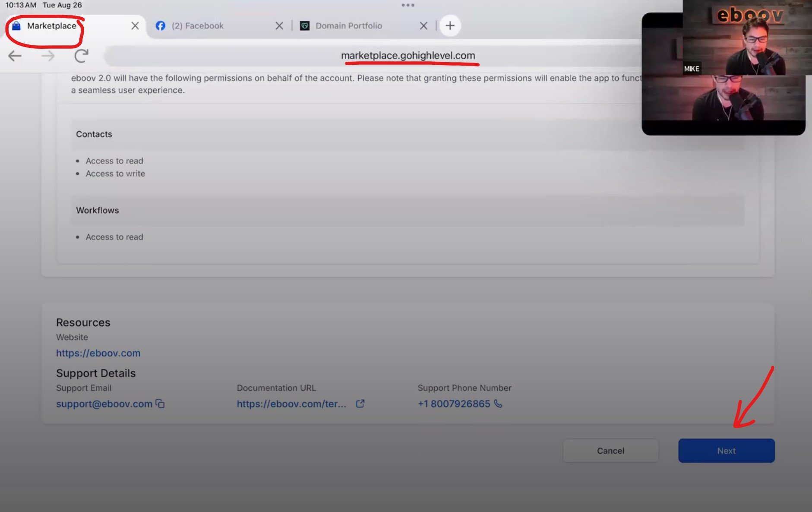Close the Facebook tab

point(279,25)
